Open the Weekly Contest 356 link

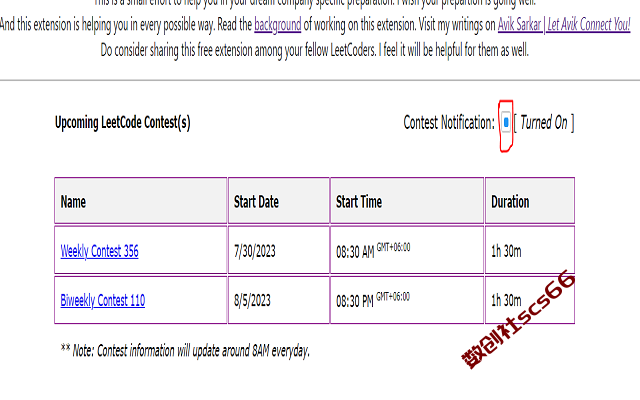coord(99,251)
